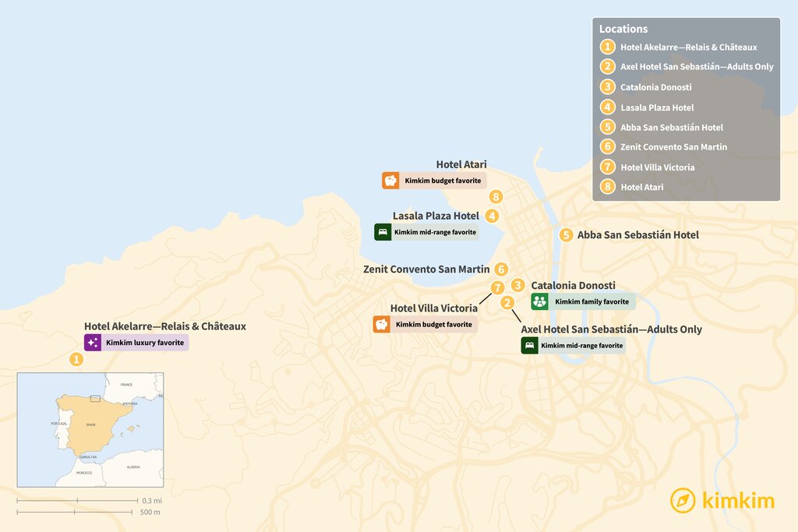Click the Spain inset overview map
Viewport: 798px width, 532px height.
pyautogui.click(x=90, y=429)
